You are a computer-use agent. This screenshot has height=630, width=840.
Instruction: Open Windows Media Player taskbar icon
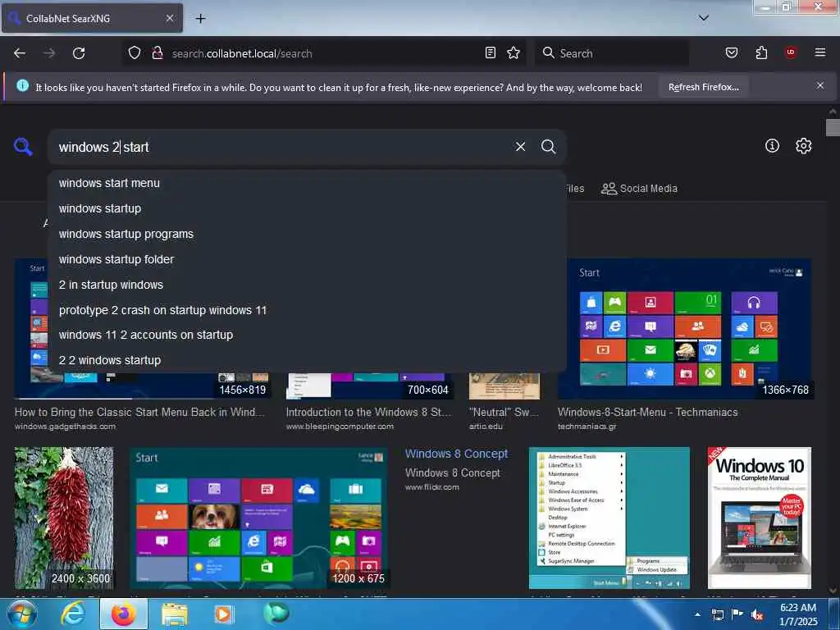[x=224, y=614]
